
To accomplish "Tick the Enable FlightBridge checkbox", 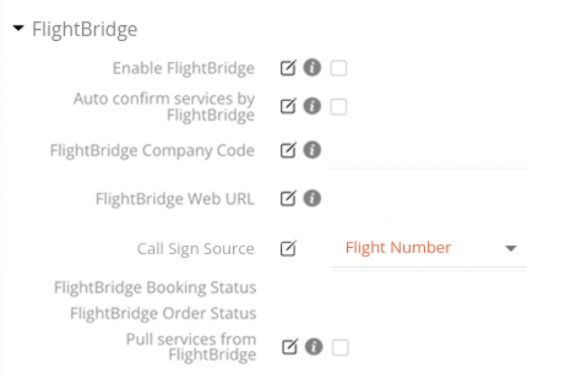I will [x=339, y=68].
